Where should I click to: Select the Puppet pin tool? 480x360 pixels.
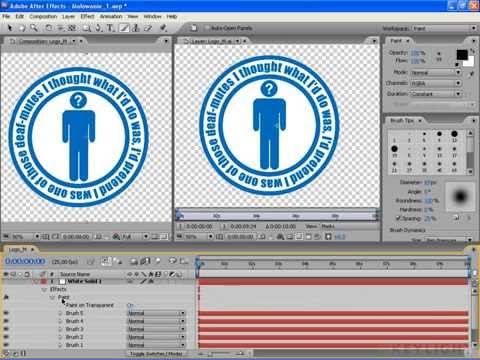click(163, 28)
